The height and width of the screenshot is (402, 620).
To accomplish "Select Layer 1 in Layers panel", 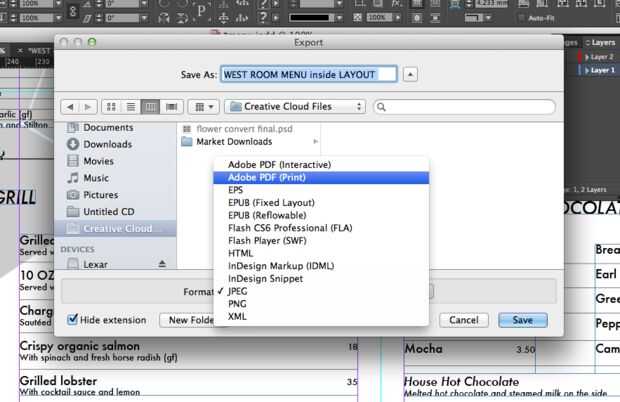I will coord(602,70).
